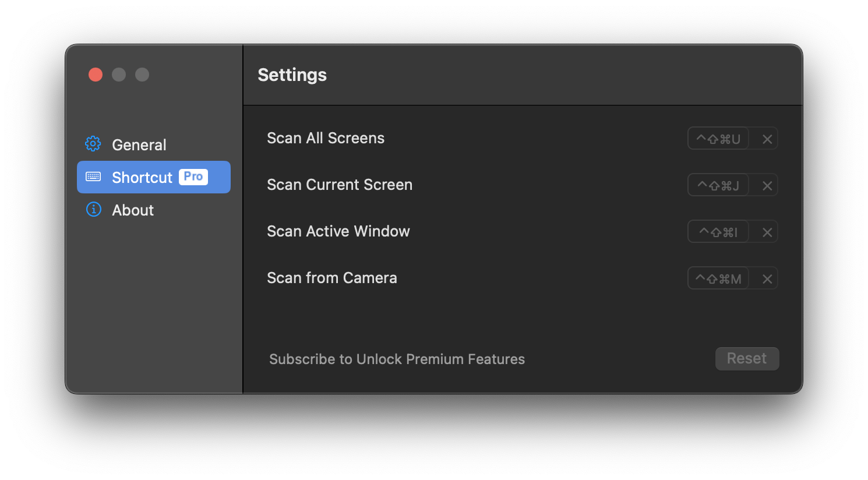Switch to the General settings section
This screenshot has height=480, width=868.
[139, 144]
